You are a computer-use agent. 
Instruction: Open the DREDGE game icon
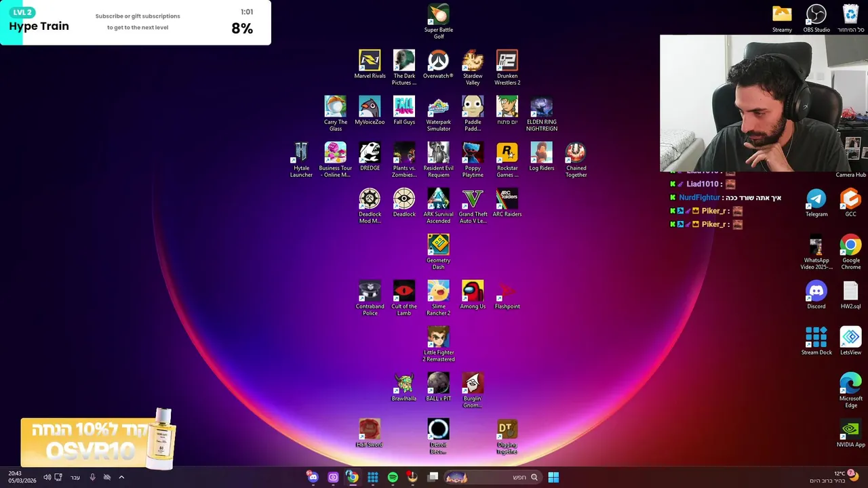370,157
